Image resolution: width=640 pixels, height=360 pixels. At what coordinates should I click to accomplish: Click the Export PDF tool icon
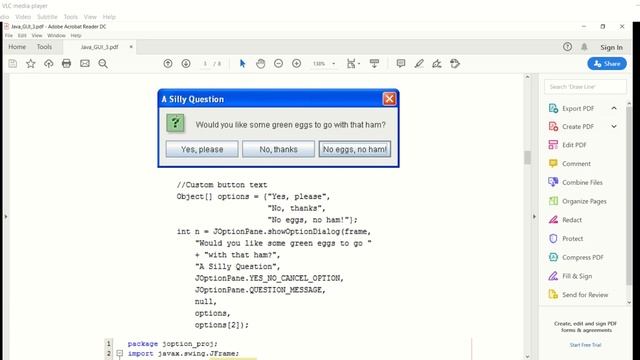[x=553, y=108]
